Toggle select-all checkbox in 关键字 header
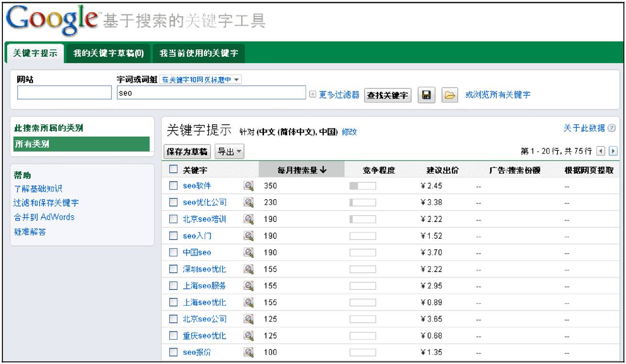The image size is (626, 364). 173,169
